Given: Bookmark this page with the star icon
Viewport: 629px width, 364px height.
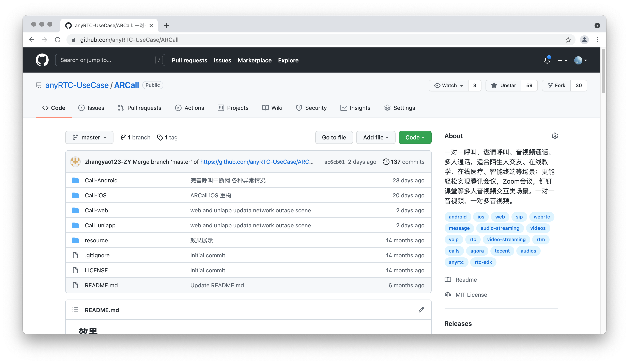Looking at the screenshot, I should 568,40.
